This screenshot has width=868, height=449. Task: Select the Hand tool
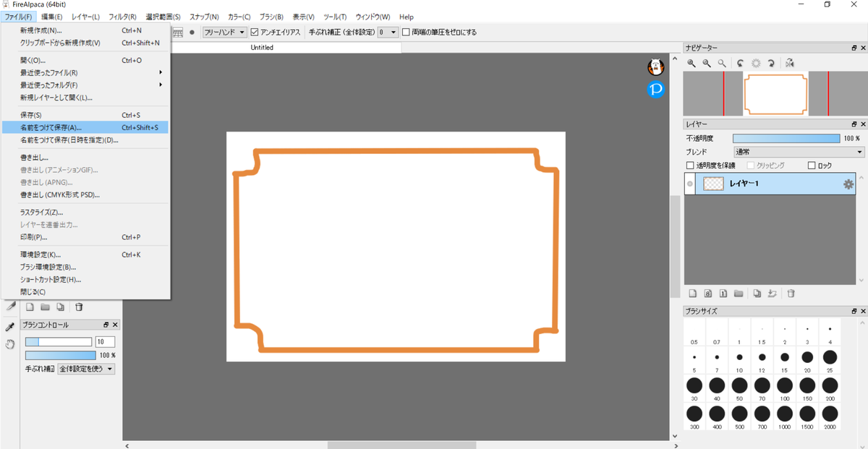pyautogui.click(x=10, y=344)
